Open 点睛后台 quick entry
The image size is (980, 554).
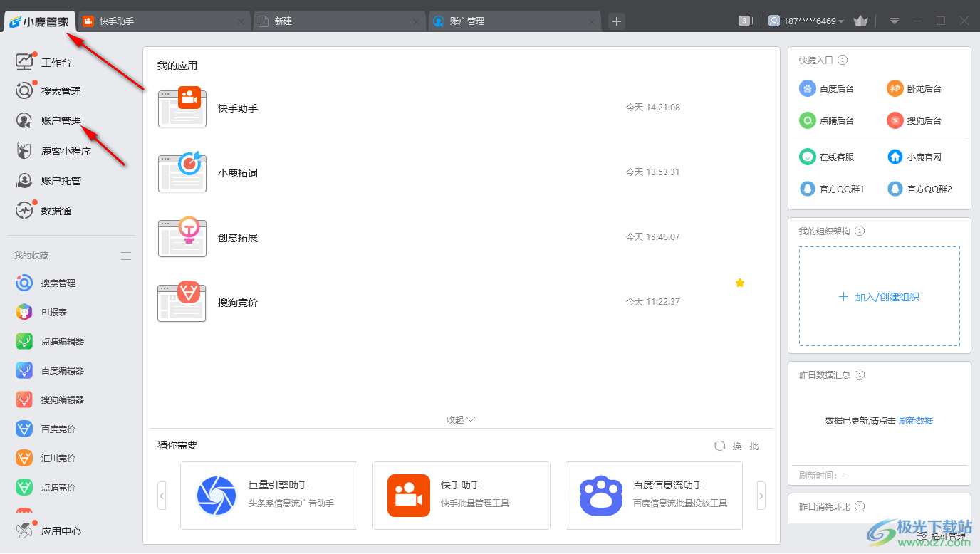tap(827, 120)
